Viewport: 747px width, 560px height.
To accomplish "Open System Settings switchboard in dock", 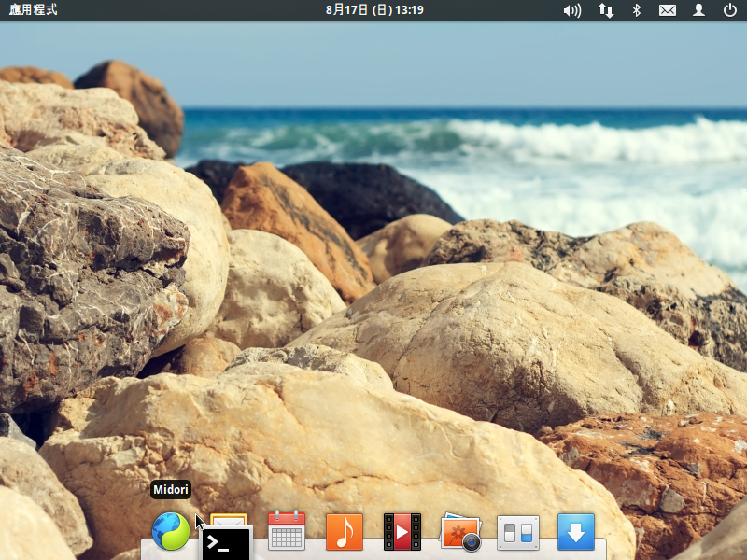I will (x=518, y=533).
